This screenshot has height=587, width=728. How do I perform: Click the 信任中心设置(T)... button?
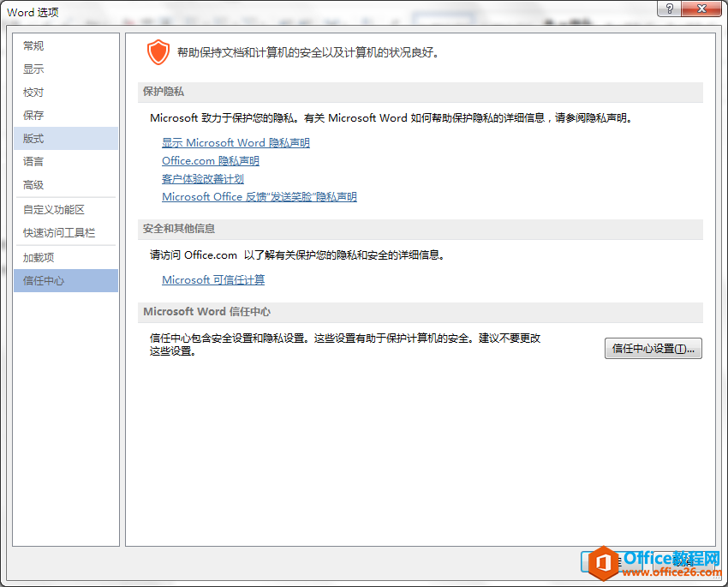pos(653,348)
